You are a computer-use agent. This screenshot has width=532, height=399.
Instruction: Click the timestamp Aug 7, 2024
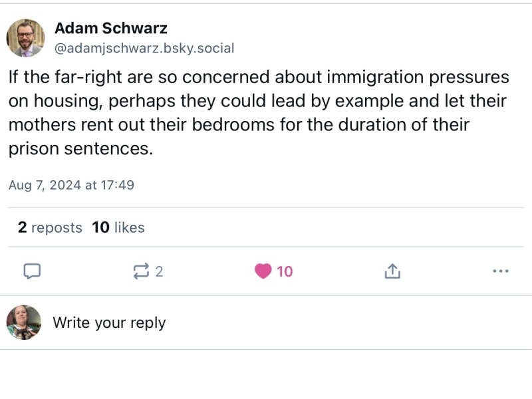click(x=72, y=185)
